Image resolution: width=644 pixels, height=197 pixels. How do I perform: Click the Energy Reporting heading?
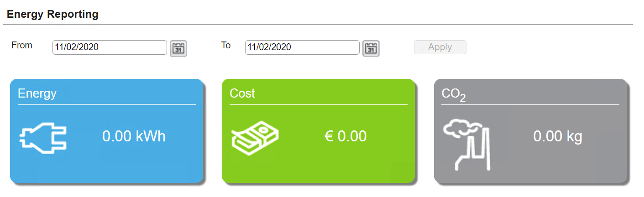(52, 14)
